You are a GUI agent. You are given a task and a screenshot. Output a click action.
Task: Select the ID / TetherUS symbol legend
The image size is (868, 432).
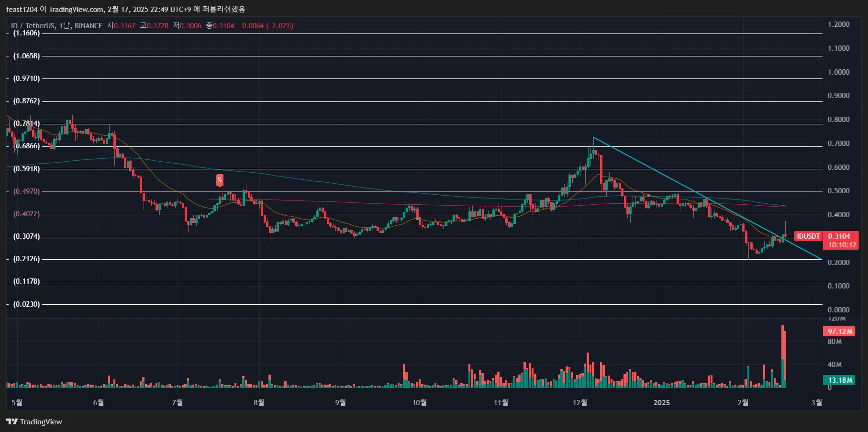click(x=56, y=26)
